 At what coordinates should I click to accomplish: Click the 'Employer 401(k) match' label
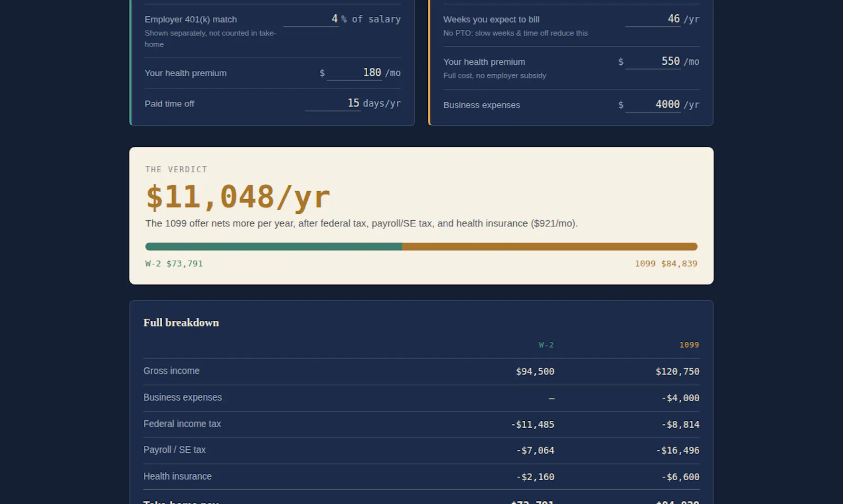click(191, 19)
